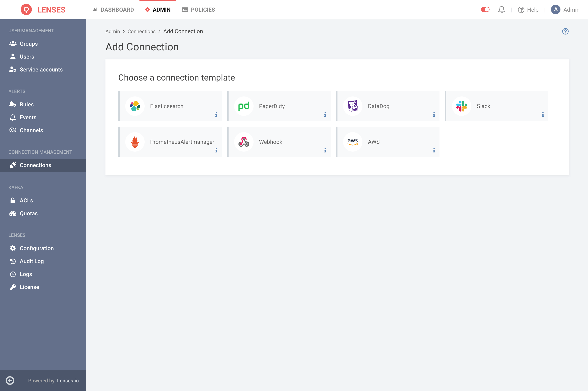Select the Connections breadcrumb link
This screenshot has height=391, width=588.
[141, 31]
